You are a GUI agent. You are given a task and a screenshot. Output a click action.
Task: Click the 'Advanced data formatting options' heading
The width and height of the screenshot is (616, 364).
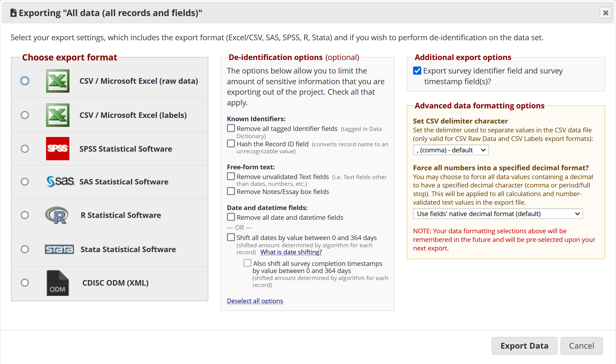(480, 105)
